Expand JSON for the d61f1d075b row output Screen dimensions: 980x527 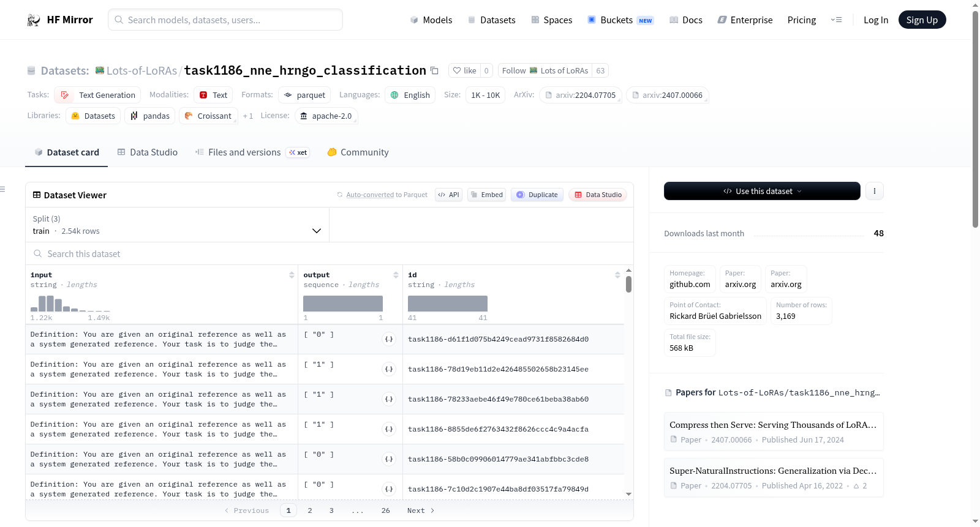tap(389, 339)
